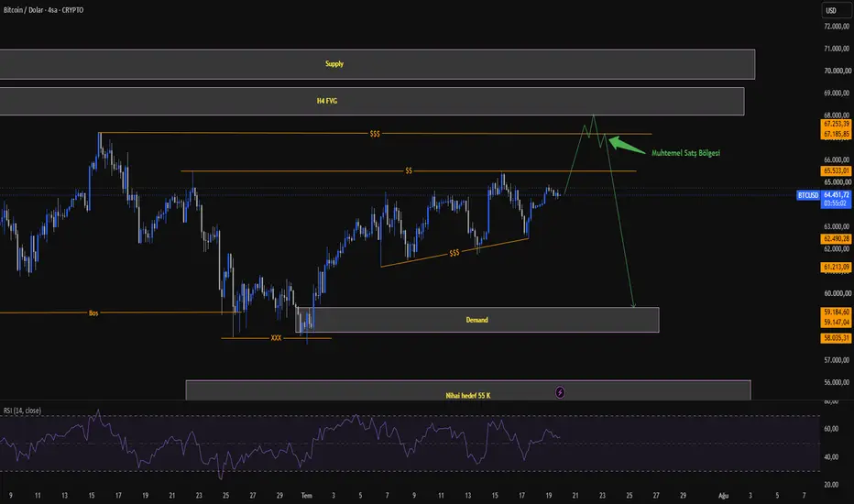Click the Nihai hedef 55 K label
Viewport: 854px width, 504px height.
pos(468,396)
